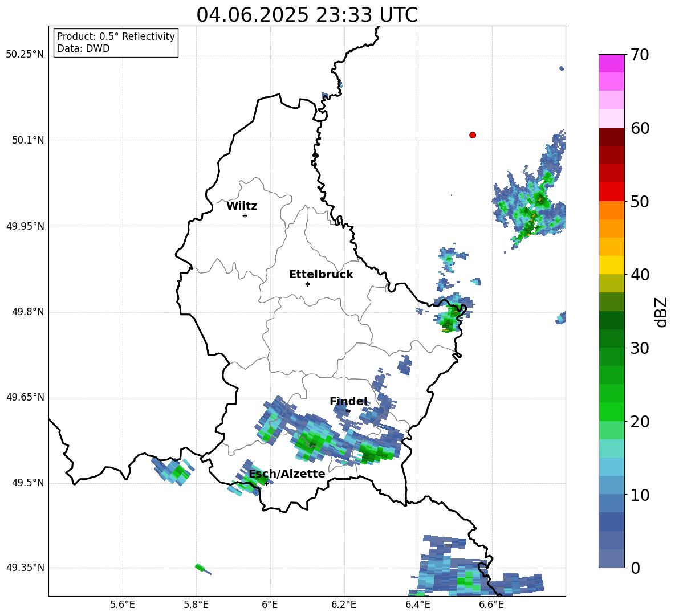Click the timestamp title 04.06.2025 23:33 UTC
This screenshot has height=616, width=675.
[x=307, y=15]
